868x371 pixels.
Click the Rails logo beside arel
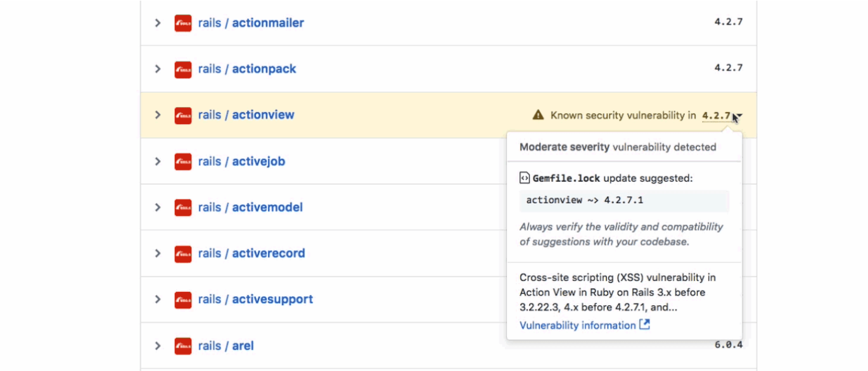[183, 346]
